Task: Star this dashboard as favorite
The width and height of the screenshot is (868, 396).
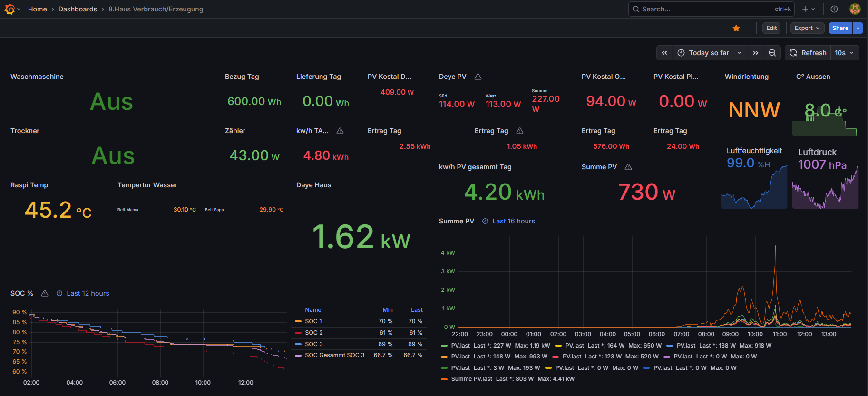Action: click(736, 28)
